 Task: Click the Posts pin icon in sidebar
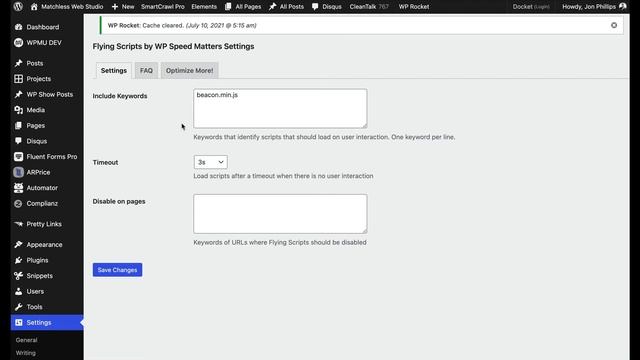18,63
